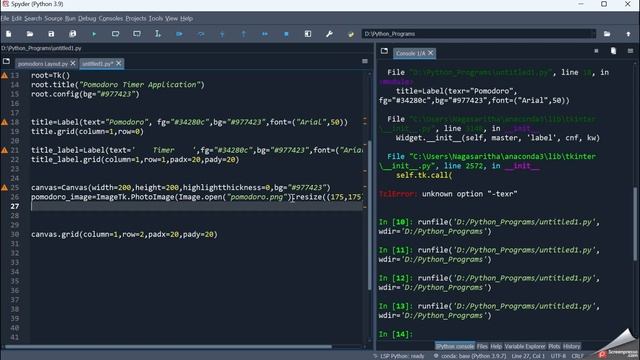Continue execution until next breakpoint
This screenshot has width=640, height=360.
[x=265, y=34]
